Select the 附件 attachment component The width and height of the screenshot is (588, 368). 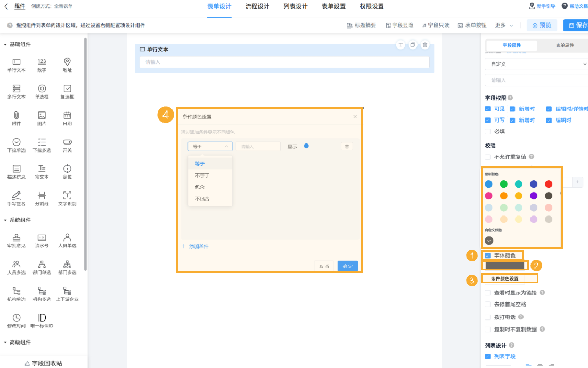pyautogui.click(x=17, y=118)
